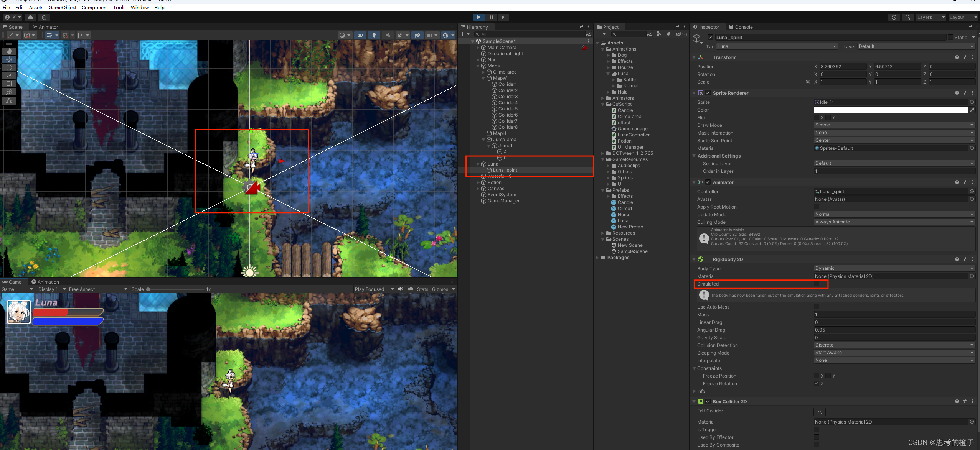The image size is (980, 450).
Task: Enable the Simulated checkbox
Action: (x=816, y=284)
